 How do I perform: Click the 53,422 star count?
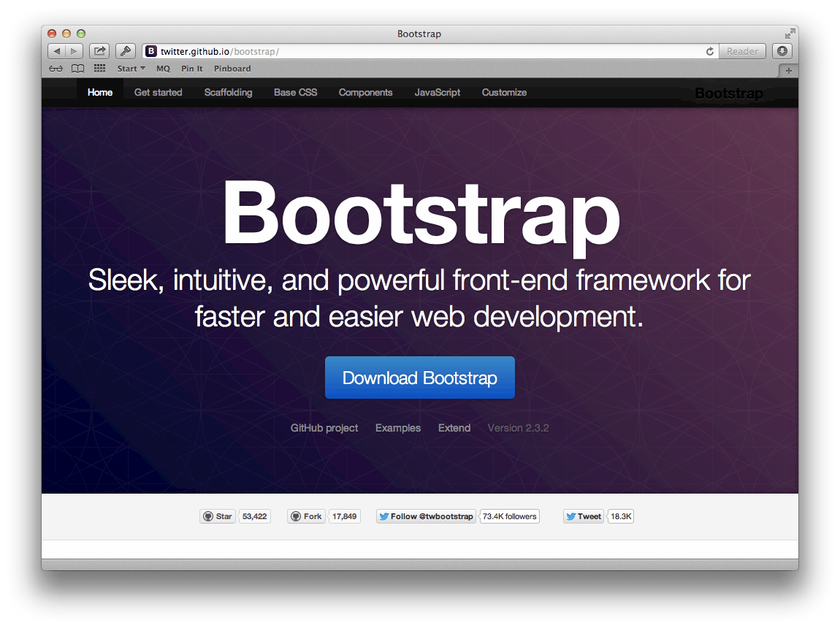click(x=254, y=516)
